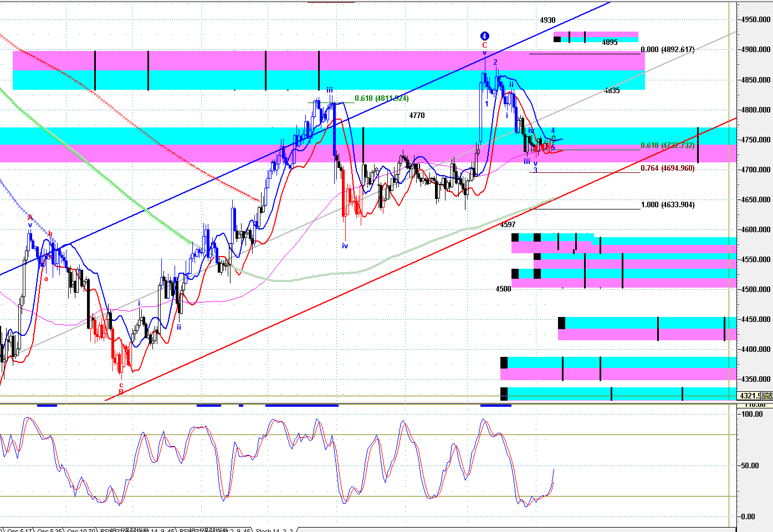Select the blue iv wave label near 4600
Image resolution: width=773 pixels, height=532 pixels.
(345, 245)
